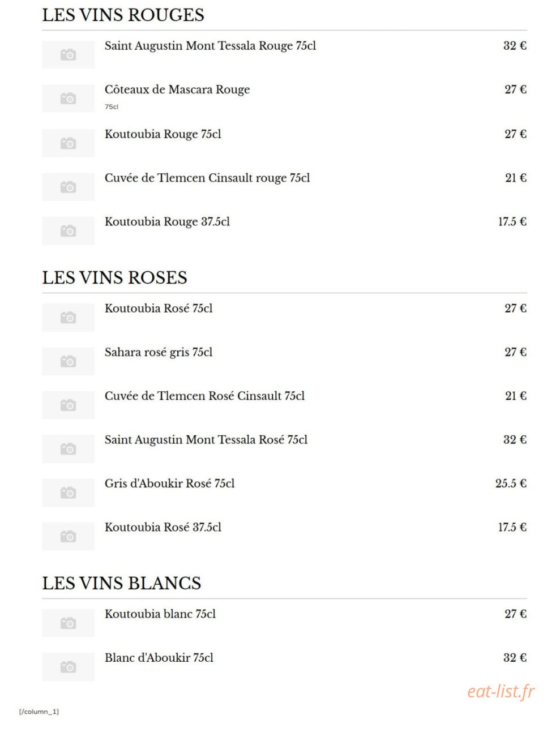Click the 25.5 € price of Gris d'Aboukir
Screen dimensions: 560x732
tap(511, 483)
